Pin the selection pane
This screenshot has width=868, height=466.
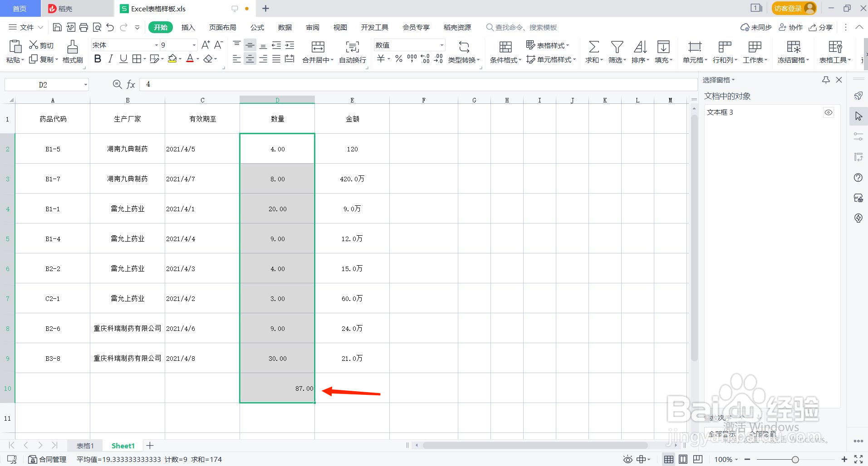[x=826, y=80]
